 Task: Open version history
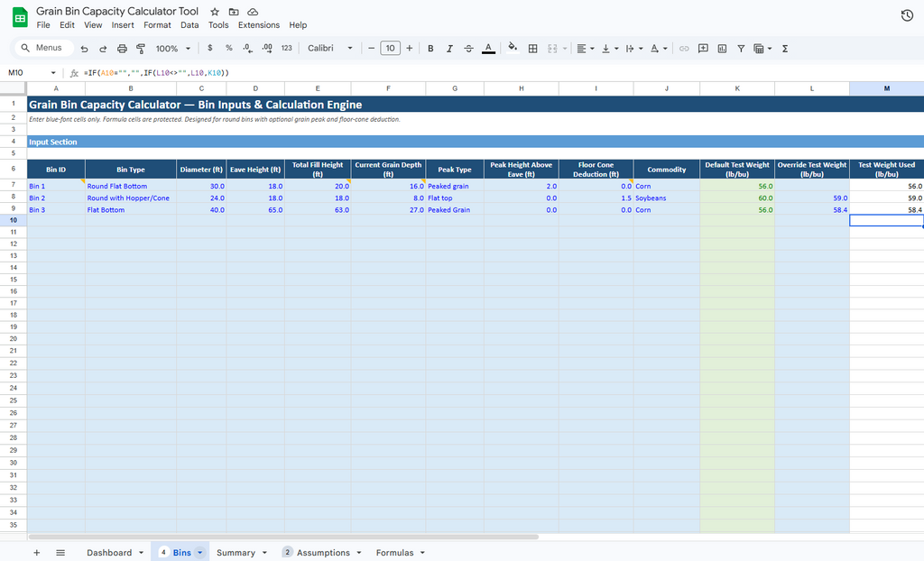click(x=907, y=15)
